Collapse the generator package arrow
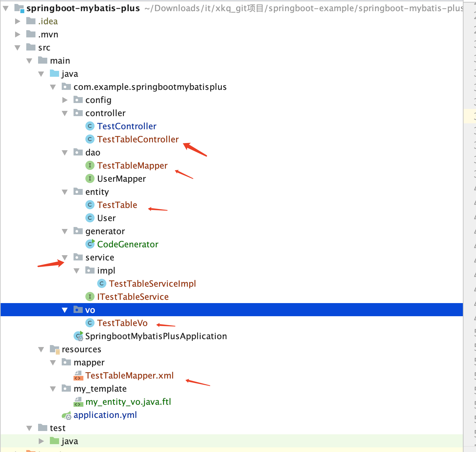 [65, 232]
